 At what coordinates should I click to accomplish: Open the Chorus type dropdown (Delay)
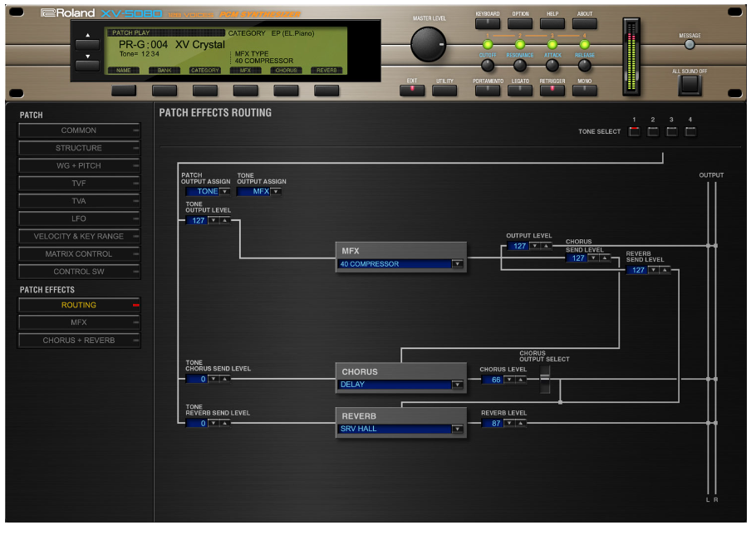(457, 385)
